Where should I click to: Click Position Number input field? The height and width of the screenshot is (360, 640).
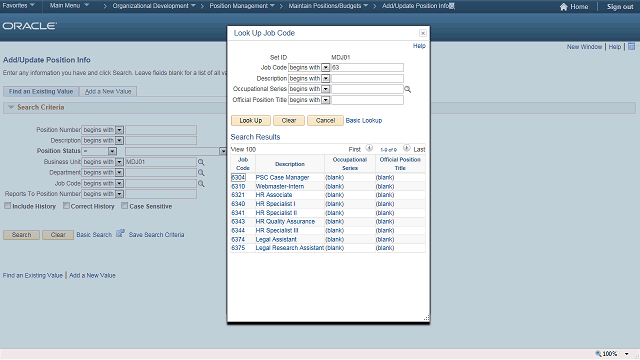(x=161, y=130)
